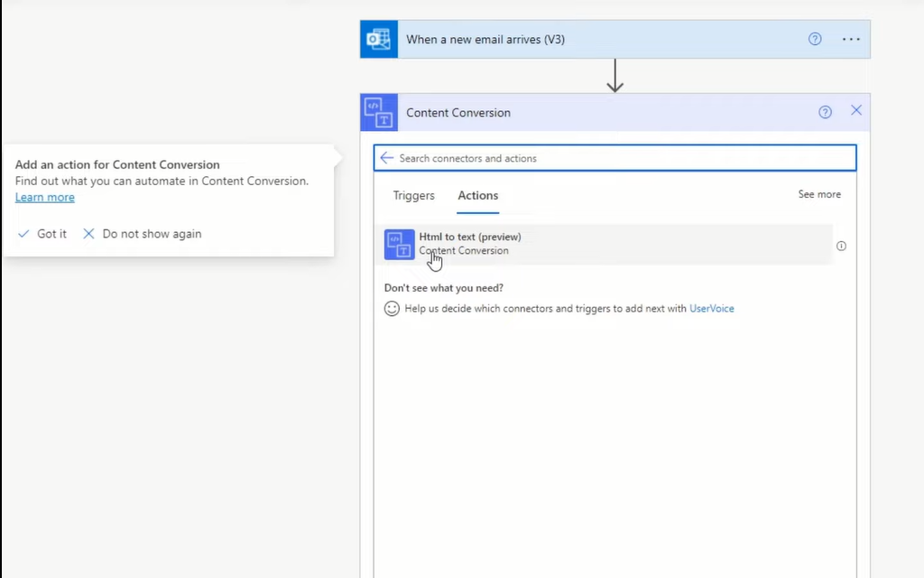
Task: Open help for Content Conversion
Action: coord(825,112)
